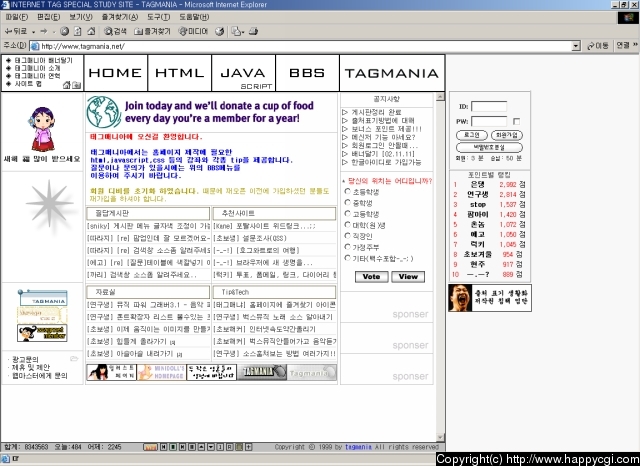Open the 파일(F) menu
The width and height of the screenshot is (640, 466).
(x=17, y=17)
